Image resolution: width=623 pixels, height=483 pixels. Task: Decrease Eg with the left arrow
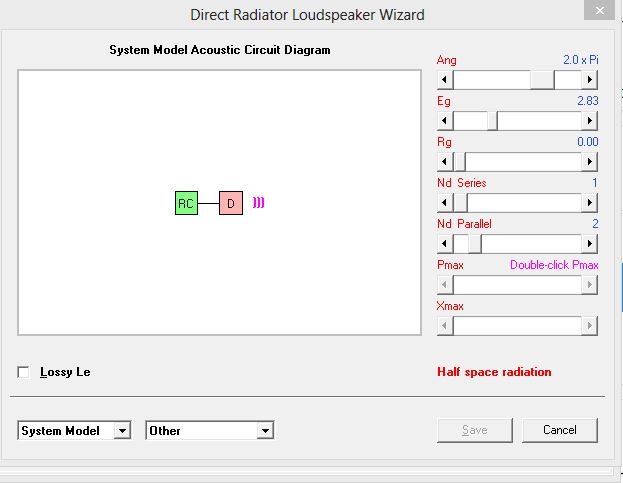[x=445, y=121]
